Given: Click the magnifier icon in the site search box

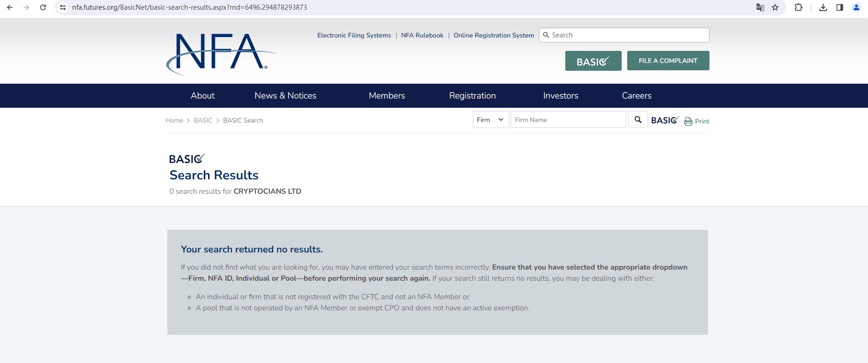Looking at the screenshot, I should click(x=546, y=35).
